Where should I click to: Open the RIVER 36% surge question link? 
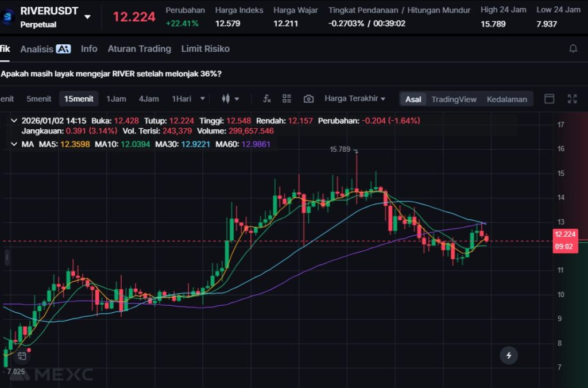click(111, 74)
